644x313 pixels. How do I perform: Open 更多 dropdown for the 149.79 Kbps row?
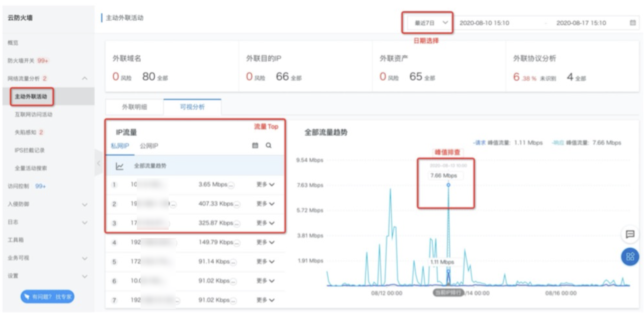265,242
